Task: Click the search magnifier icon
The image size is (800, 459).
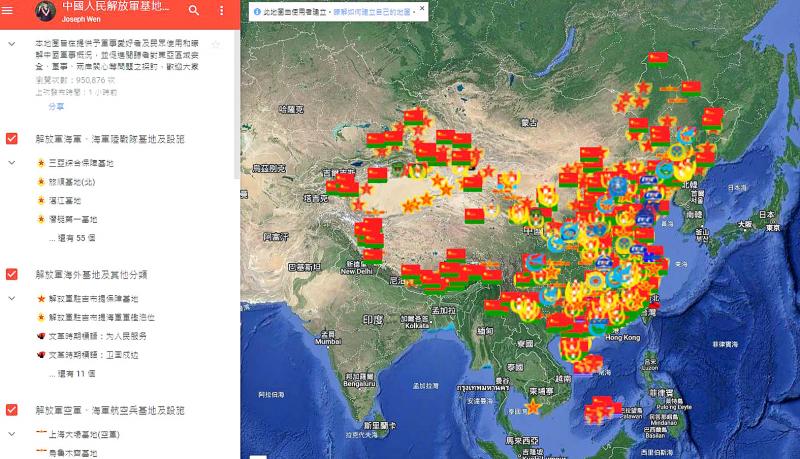Action: point(193,11)
